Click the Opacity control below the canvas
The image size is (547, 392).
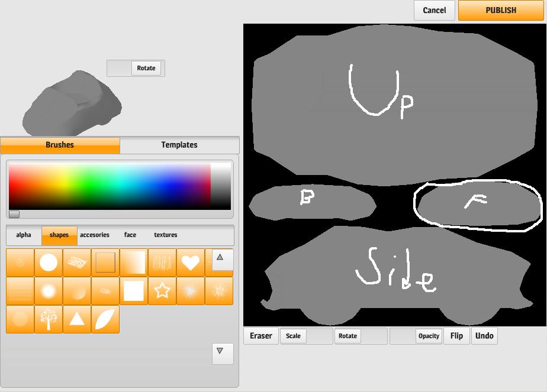[x=429, y=336]
